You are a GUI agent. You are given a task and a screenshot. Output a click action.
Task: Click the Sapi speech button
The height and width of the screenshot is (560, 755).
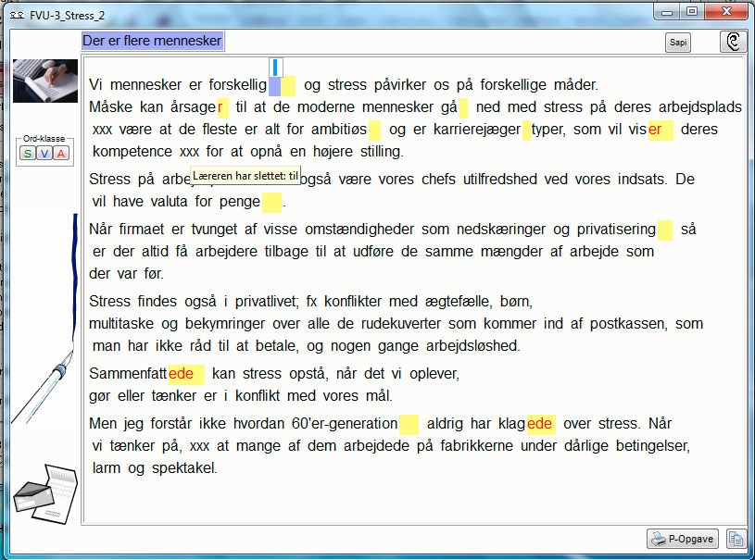[677, 43]
